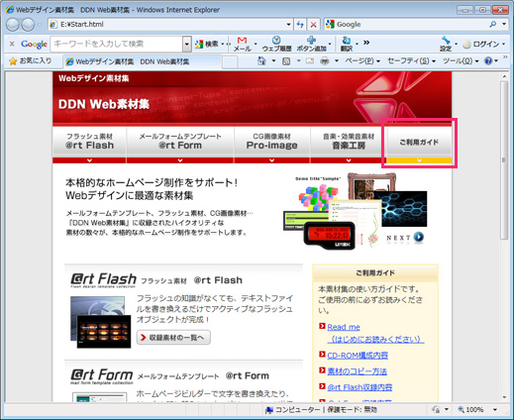Screen dimensions: 514x420
Task: Click 保護モード: 無効 status bar text
Action: pyautogui.click(x=353, y=410)
